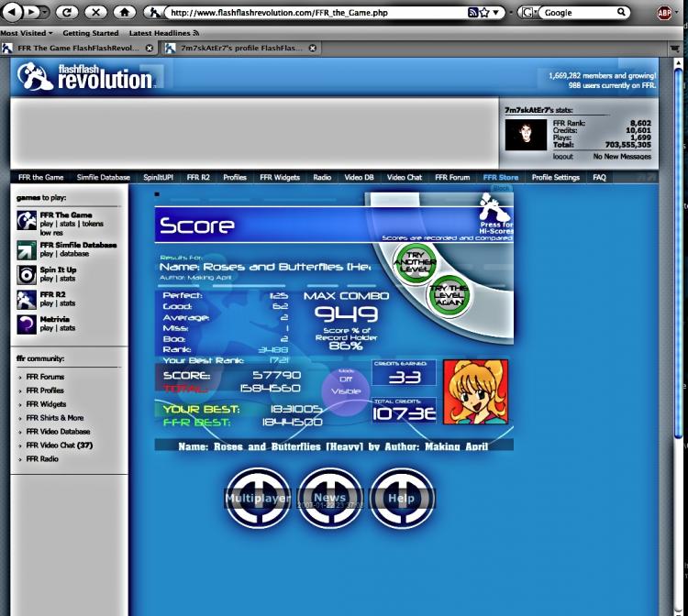This screenshot has height=616, width=688.
Task: Open FFR Store in the navigation bar
Action: pos(500,178)
